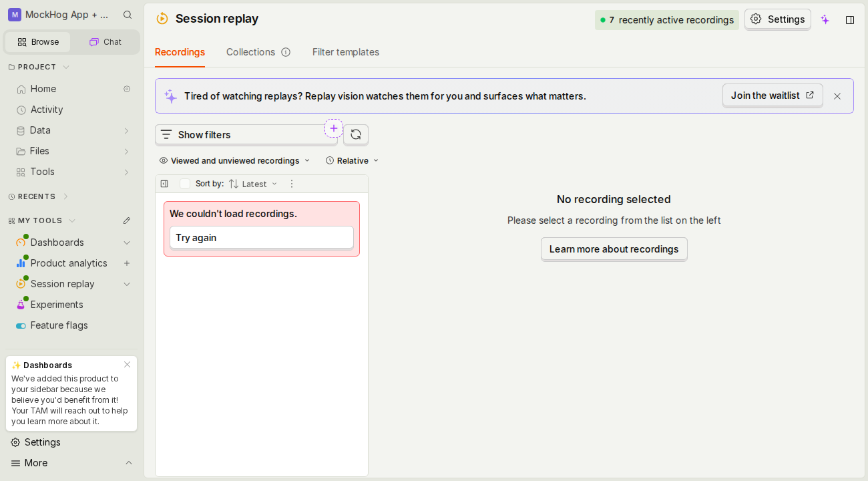Screen dimensions: 868x481
Task: Click the search magnifier icon in sidebar
Action: tap(128, 15)
